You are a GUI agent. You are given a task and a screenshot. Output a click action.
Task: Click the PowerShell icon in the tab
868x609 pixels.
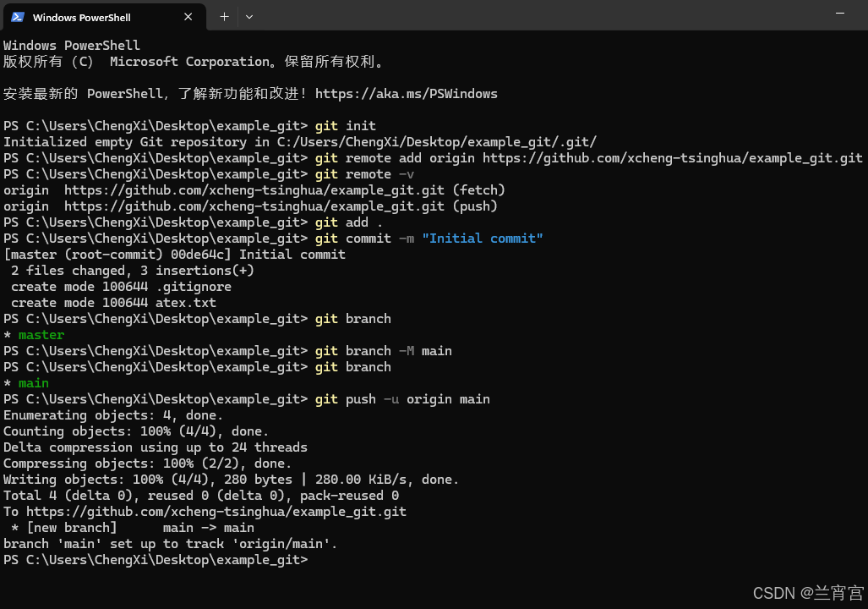[18, 17]
